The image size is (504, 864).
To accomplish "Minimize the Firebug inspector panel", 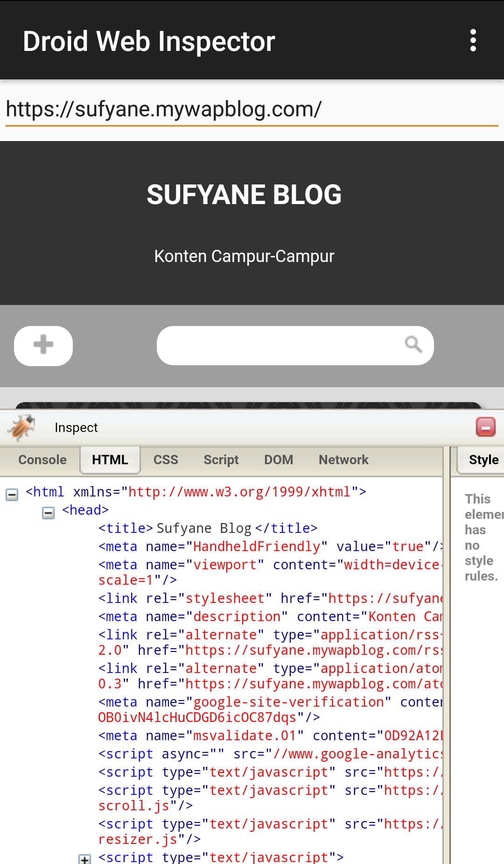I will pyautogui.click(x=485, y=427).
